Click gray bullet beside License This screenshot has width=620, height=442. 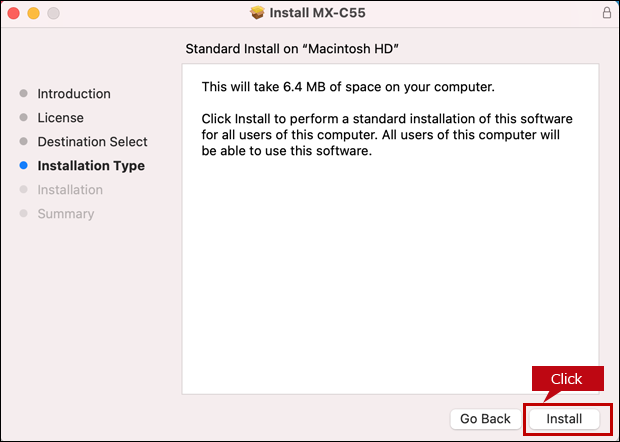click(24, 118)
